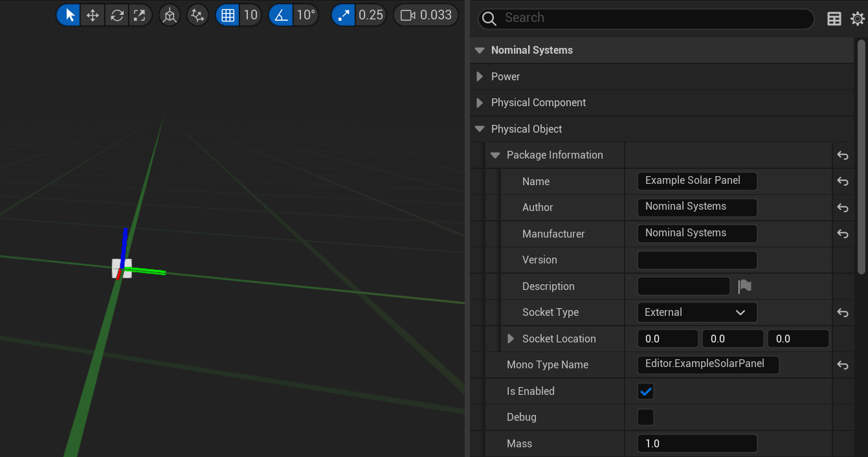Select the Translate move tool

pos(93,15)
